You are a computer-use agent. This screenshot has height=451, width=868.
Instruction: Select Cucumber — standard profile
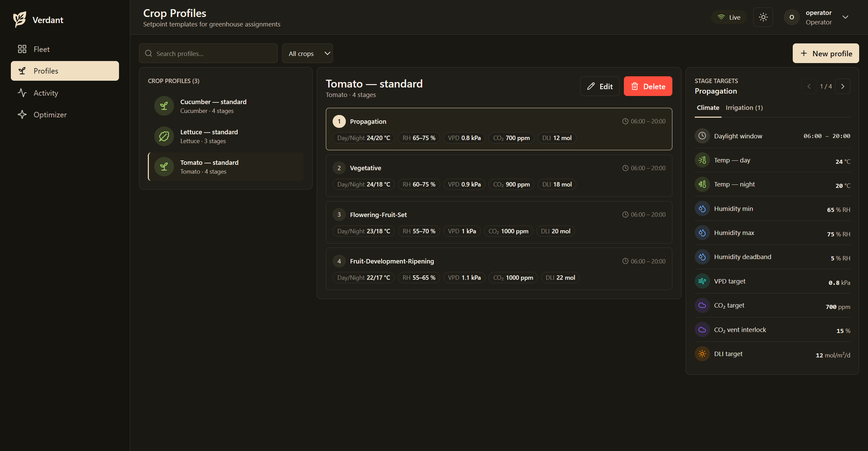(226, 106)
